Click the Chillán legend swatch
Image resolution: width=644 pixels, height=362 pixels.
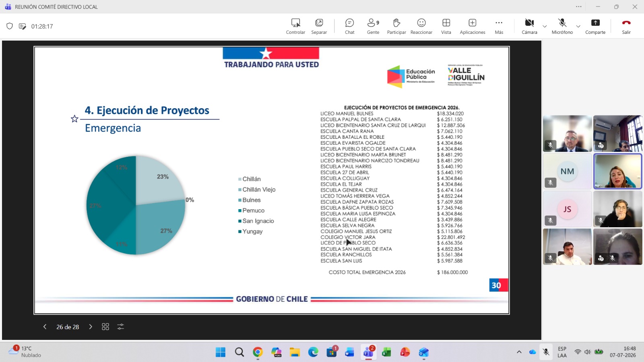(x=240, y=179)
